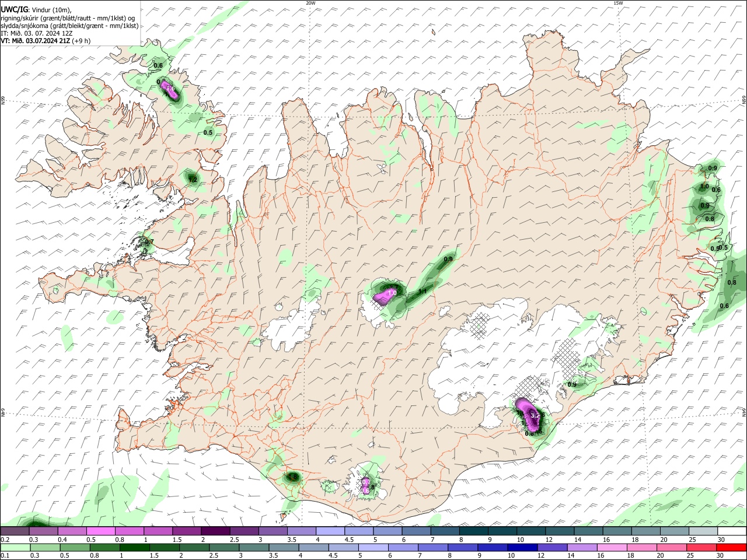Viewport: 747px width, 560px height.
Task: Click the 'rigning/skúrir' legend description line
Action: tap(68, 18)
